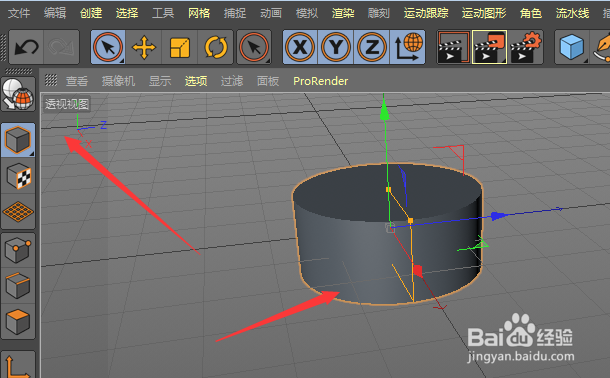The image size is (610, 378).
Task: Click the greyed Redo icon
Action: point(61,47)
